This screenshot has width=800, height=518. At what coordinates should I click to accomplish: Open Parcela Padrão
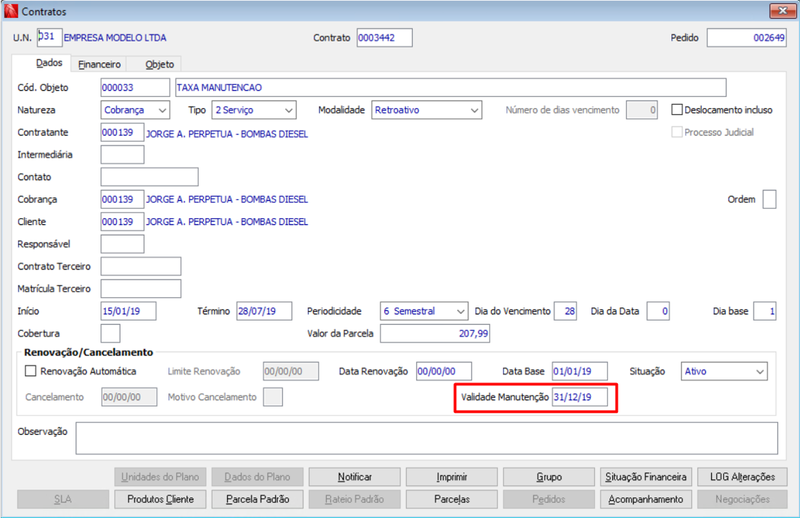pyautogui.click(x=257, y=499)
